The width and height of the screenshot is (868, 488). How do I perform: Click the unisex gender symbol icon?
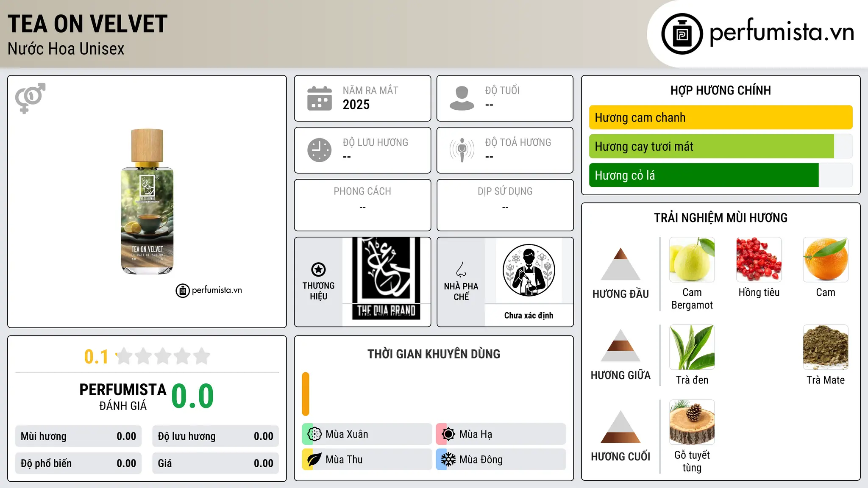(x=30, y=98)
